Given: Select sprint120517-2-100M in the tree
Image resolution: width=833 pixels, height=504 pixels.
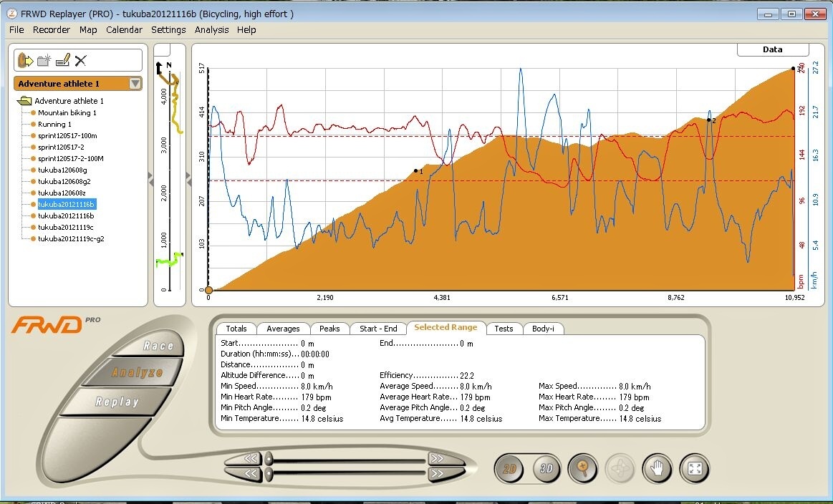Looking at the screenshot, I should pyautogui.click(x=71, y=159).
